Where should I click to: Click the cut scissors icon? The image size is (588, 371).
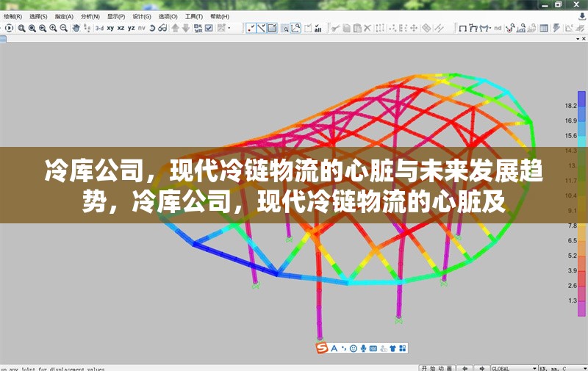coord(336,28)
